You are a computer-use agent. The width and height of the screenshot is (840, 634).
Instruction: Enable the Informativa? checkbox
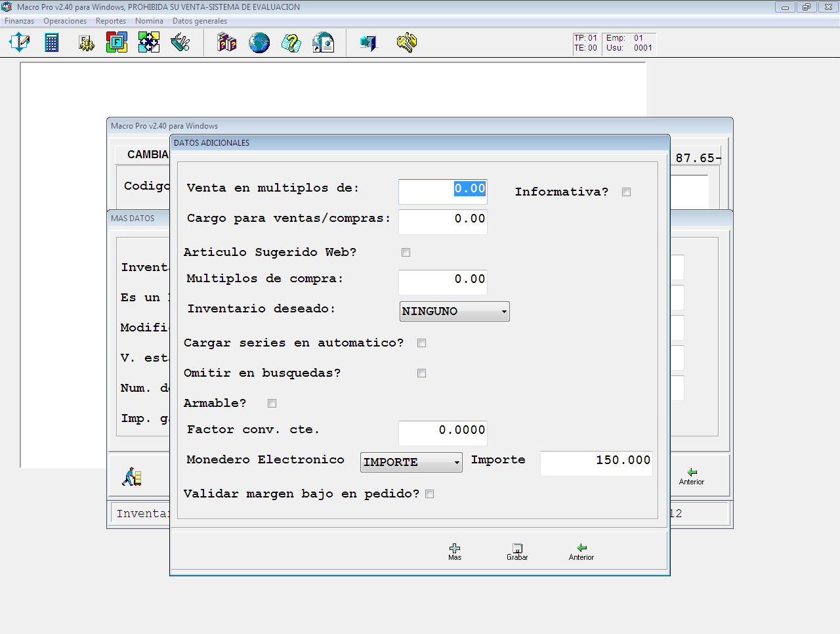(x=626, y=192)
